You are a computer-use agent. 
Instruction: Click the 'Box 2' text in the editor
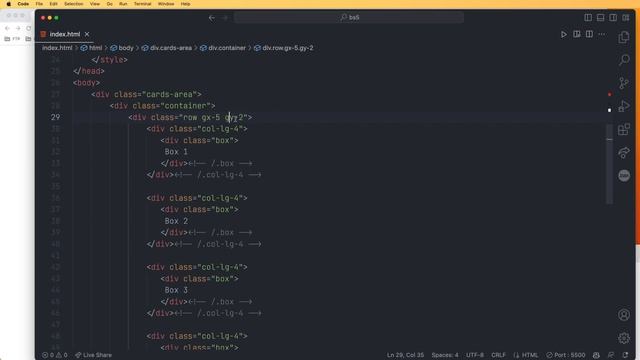click(x=176, y=221)
